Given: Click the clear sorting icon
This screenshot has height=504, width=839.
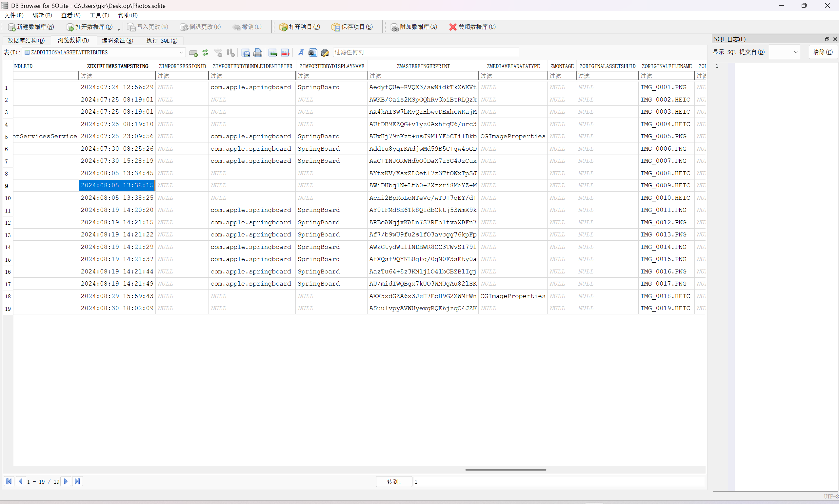Looking at the screenshot, I should click(231, 52).
